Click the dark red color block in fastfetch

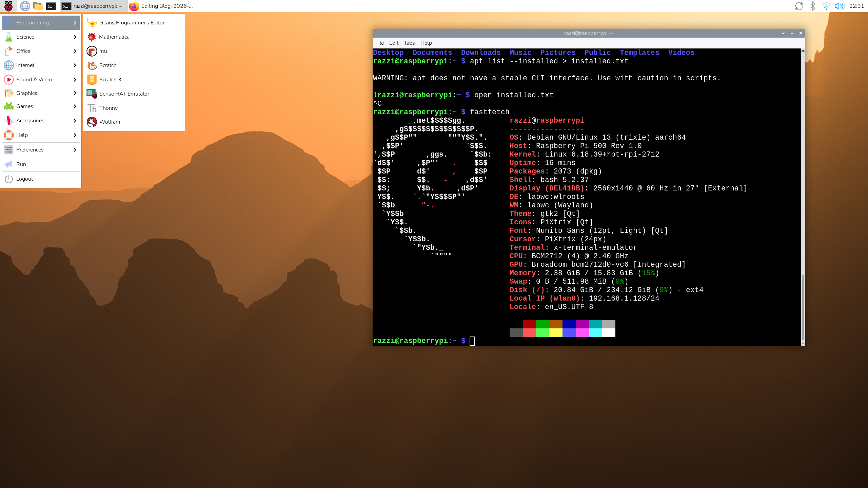pos(529,324)
